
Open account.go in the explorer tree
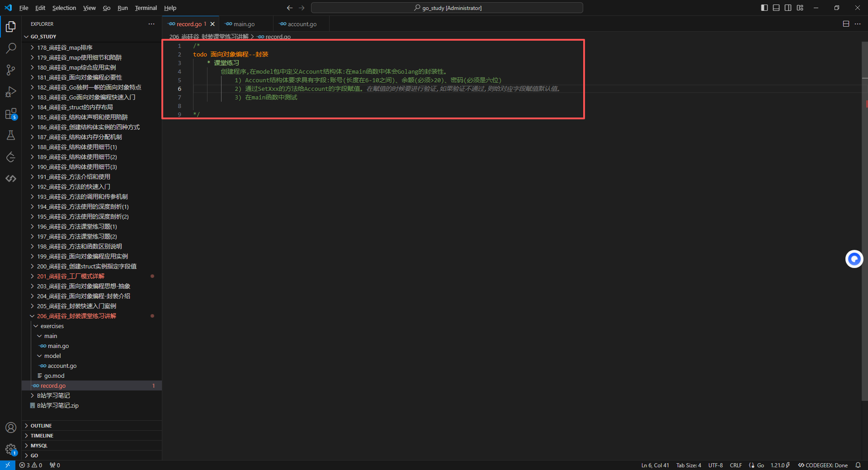(92, 366)
